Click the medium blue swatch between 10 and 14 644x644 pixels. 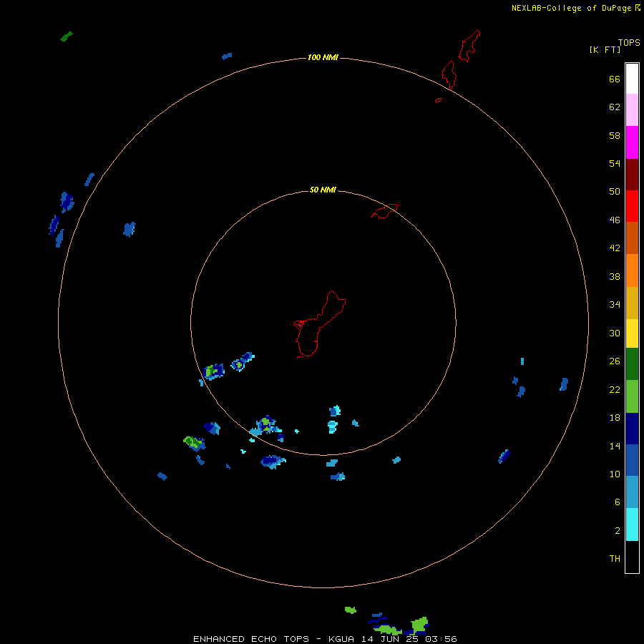click(632, 460)
